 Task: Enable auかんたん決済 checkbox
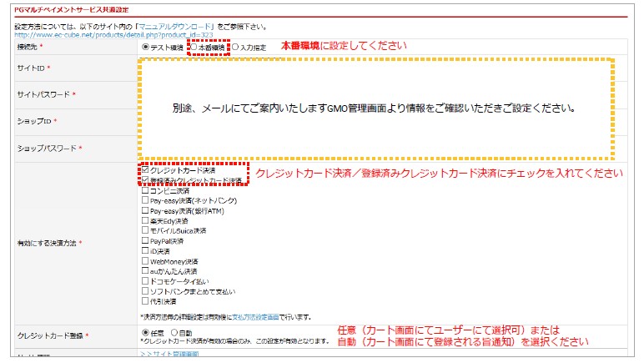point(145,270)
